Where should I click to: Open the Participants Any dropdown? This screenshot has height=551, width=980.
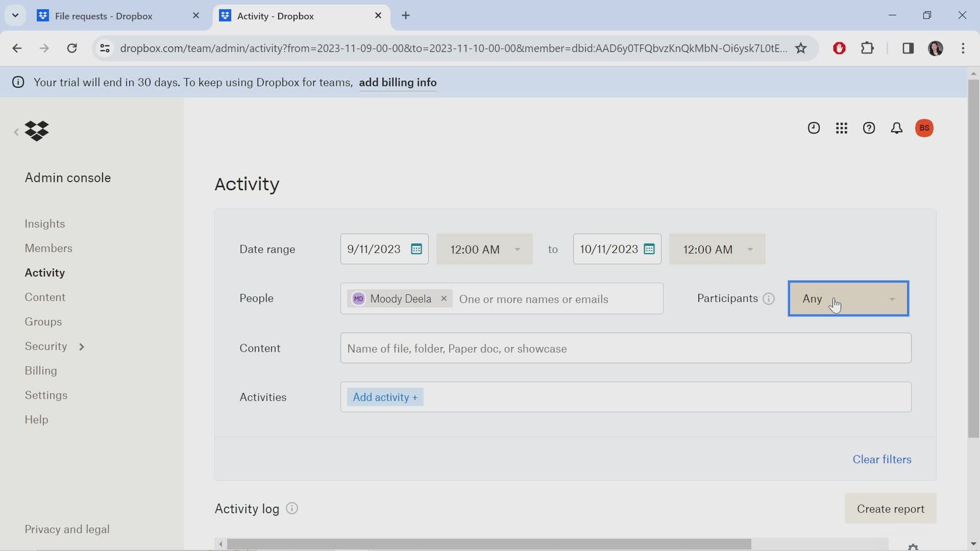(x=848, y=298)
